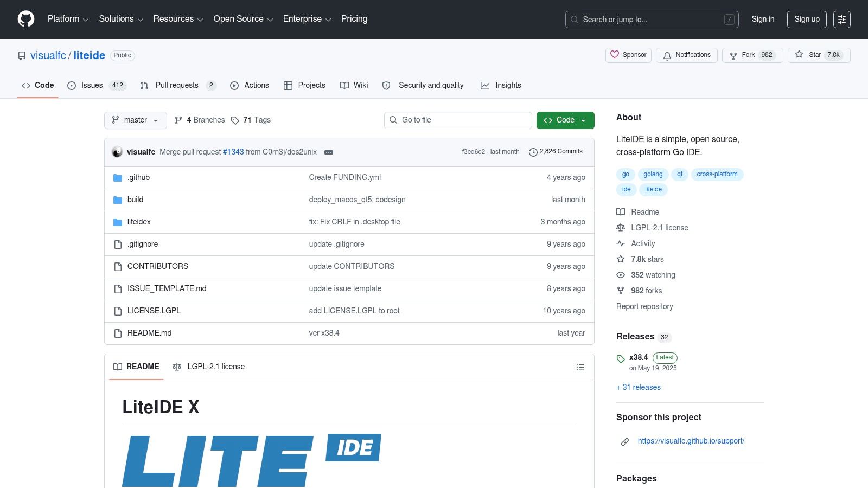View the 4 Branches link
This screenshot has width=868, height=488.
(200, 120)
